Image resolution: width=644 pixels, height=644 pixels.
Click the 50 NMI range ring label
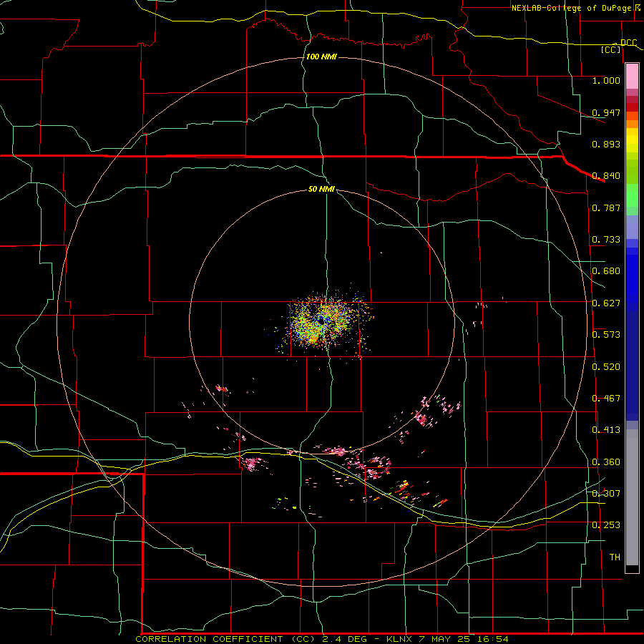[321, 189]
